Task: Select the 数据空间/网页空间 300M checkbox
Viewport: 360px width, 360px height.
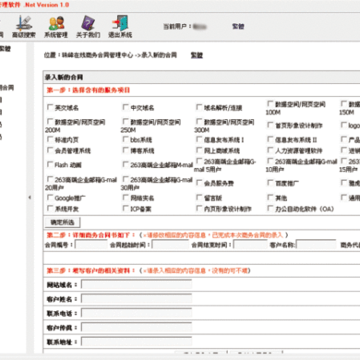Action: coord(199,122)
